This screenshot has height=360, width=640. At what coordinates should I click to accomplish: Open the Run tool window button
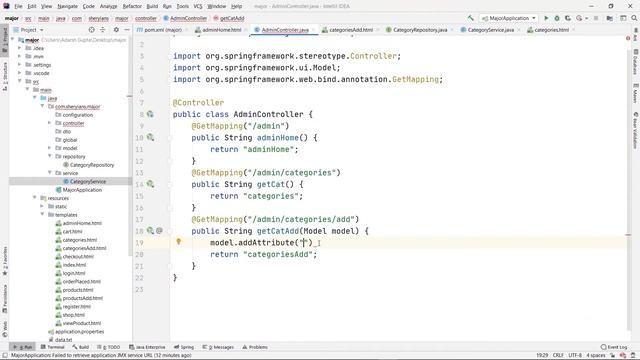(x=22, y=347)
